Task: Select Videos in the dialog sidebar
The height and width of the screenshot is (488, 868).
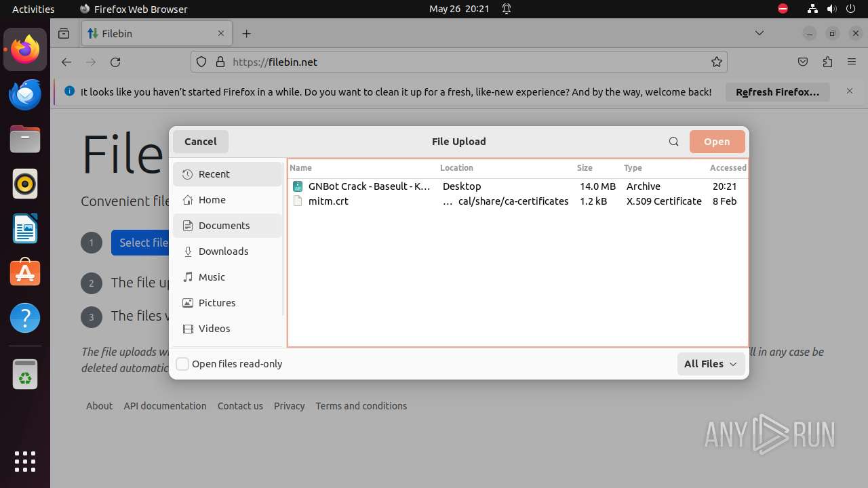Action: (227, 329)
